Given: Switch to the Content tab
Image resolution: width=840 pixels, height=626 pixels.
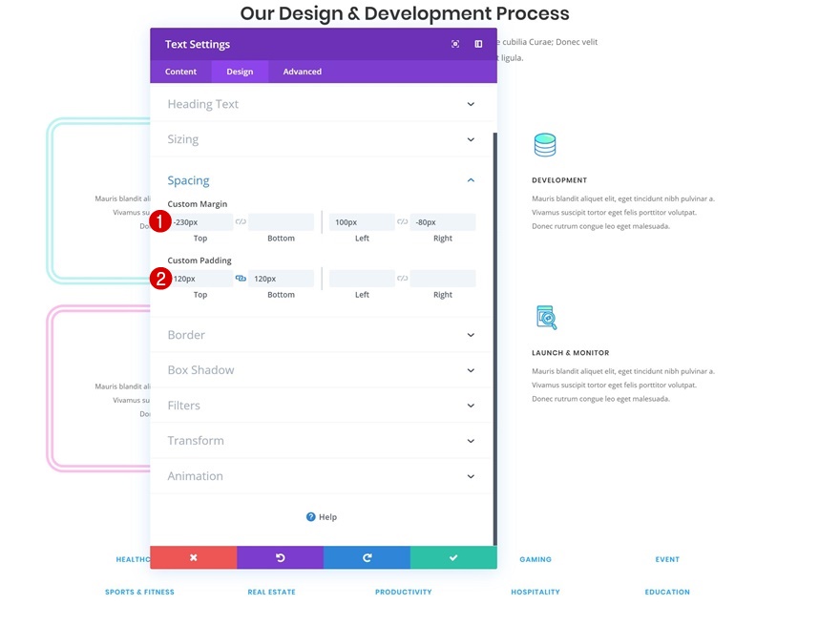Looking at the screenshot, I should pyautogui.click(x=180, y=72).
